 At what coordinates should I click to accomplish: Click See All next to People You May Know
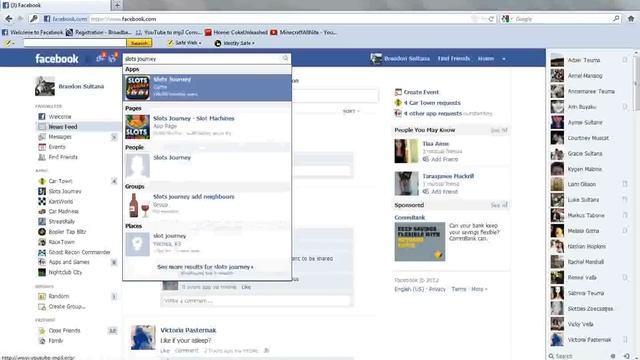tap(499, 130)
